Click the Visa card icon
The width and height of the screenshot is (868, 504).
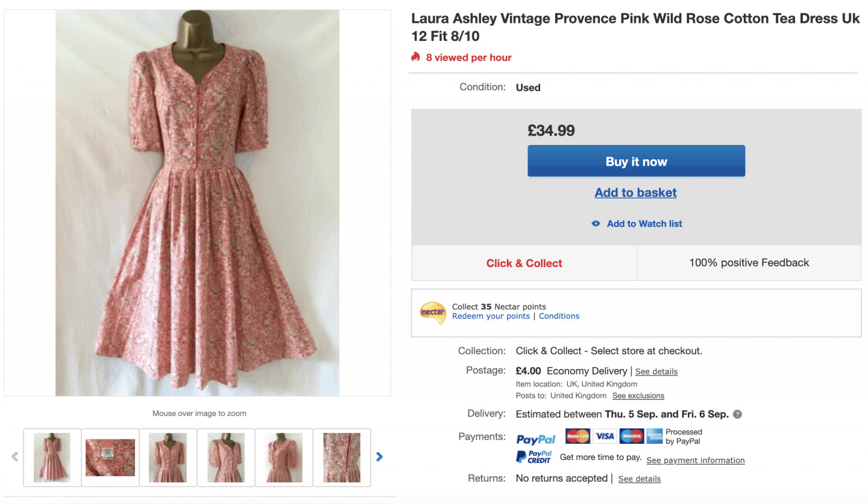click(x=605, y=436)
